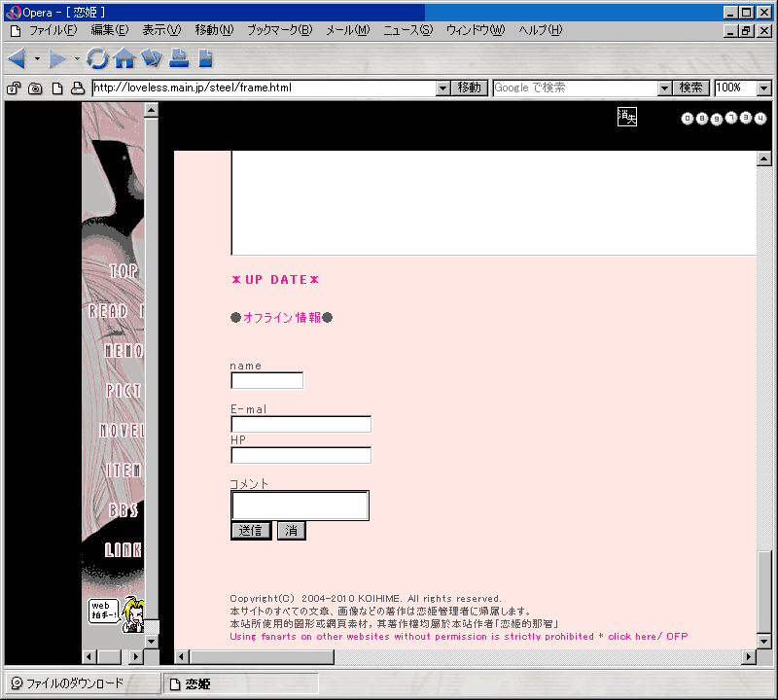Select LINK in the sidebar navigation
This screenshot has height=700, width=778.
(x=124, y=549)
